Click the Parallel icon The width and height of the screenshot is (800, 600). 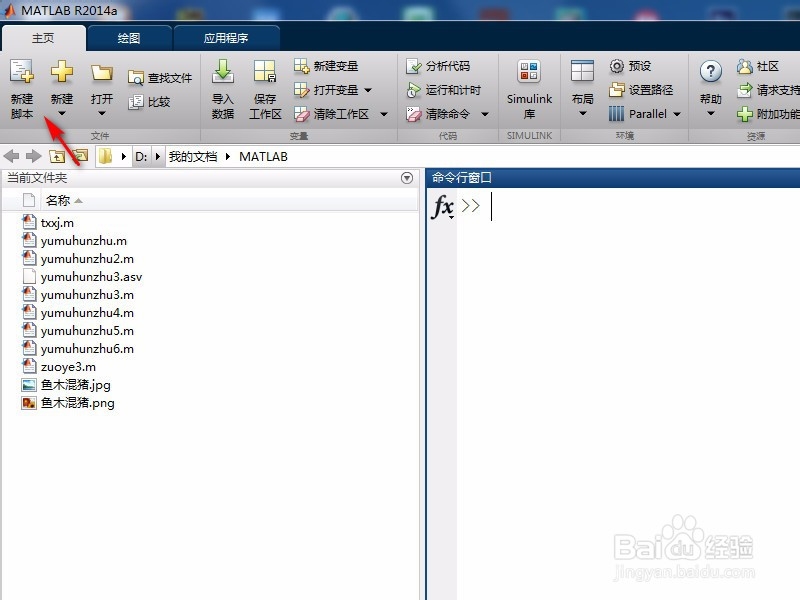616,114
